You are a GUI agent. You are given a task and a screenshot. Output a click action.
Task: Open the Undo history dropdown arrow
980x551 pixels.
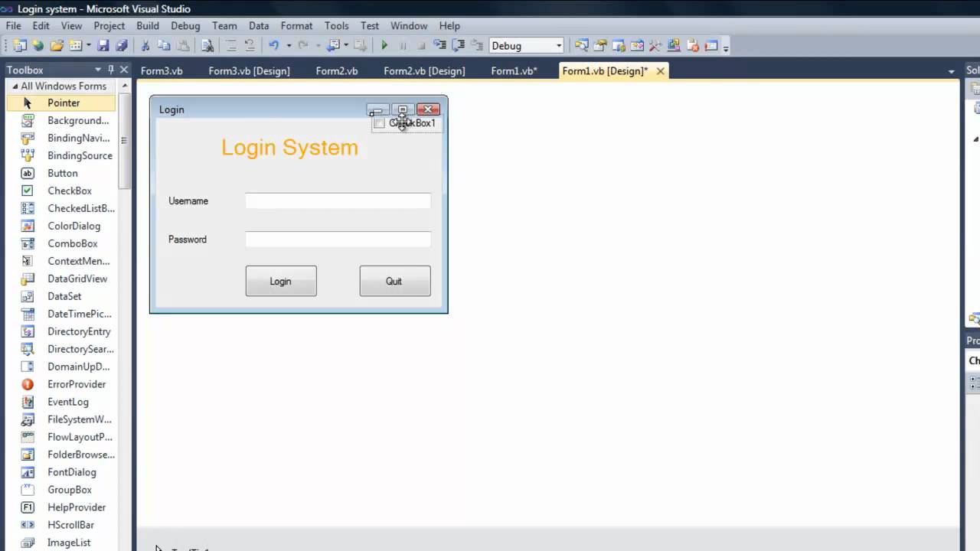(289, 46)
